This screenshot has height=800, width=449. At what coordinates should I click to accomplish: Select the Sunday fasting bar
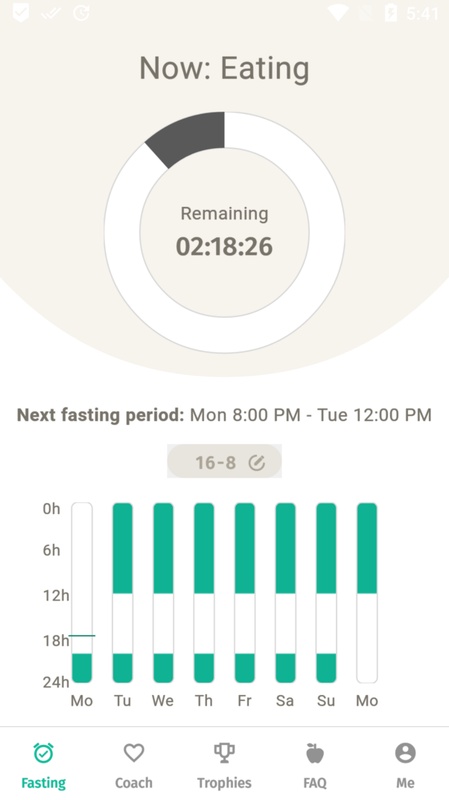[x=326, y=593]
